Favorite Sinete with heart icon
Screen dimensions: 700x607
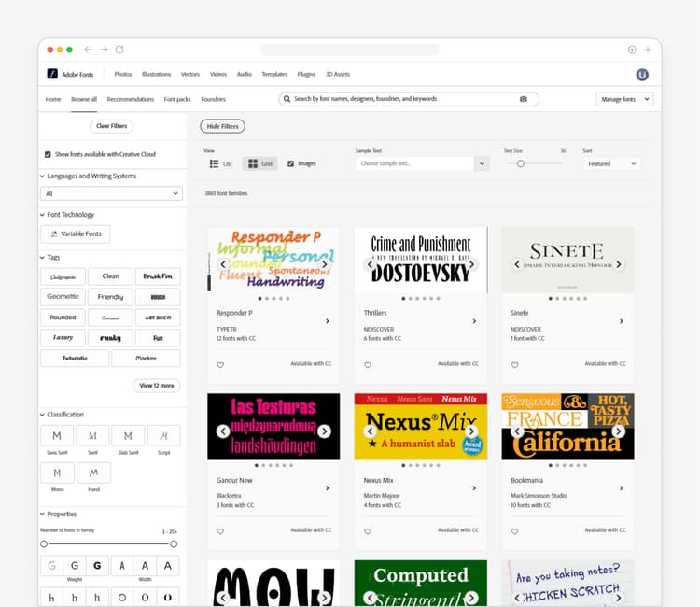pos(514,365)
